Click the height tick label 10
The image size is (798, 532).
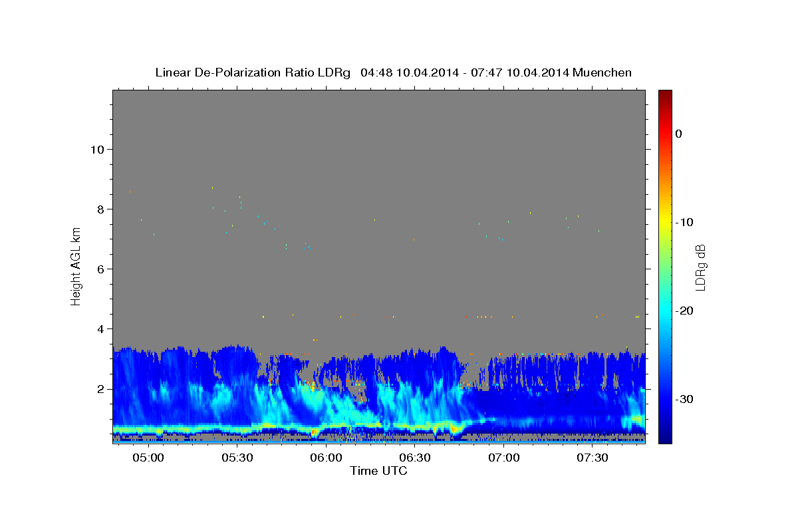[x=96, y=149]
